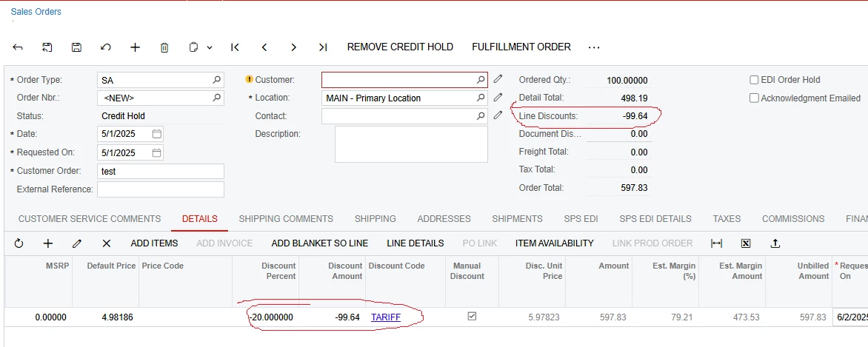This screenshot has height=347, width=868.
Task: Edit Location with pencil icon
Action: 498,98
